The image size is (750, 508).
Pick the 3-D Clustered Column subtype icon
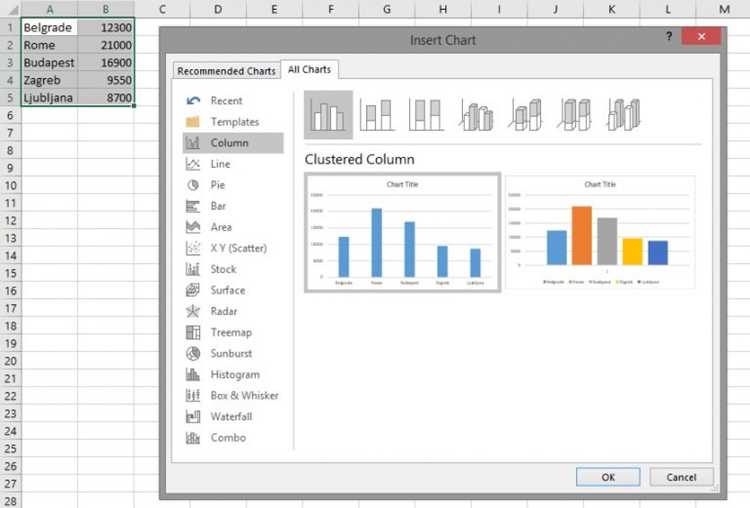[476, 115]
